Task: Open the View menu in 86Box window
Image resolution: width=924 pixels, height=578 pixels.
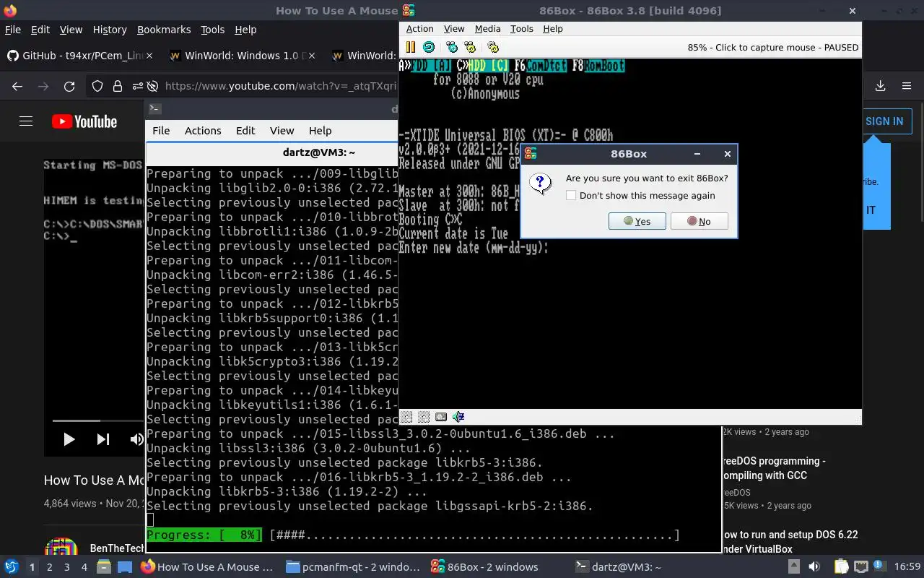Action: (454, 29)
